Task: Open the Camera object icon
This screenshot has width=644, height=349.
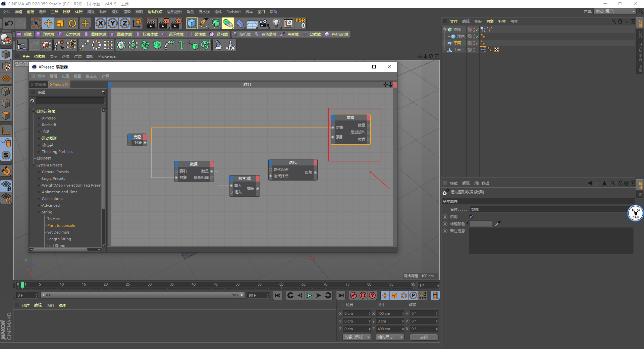Action: tap(264, 23)
